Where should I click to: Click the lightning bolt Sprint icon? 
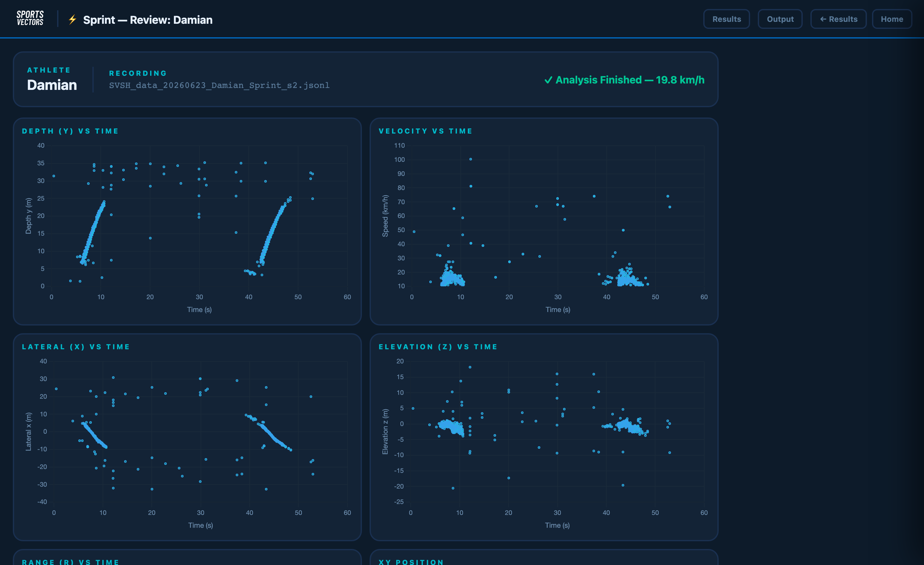pyautogui.click(x=73, y=20)
